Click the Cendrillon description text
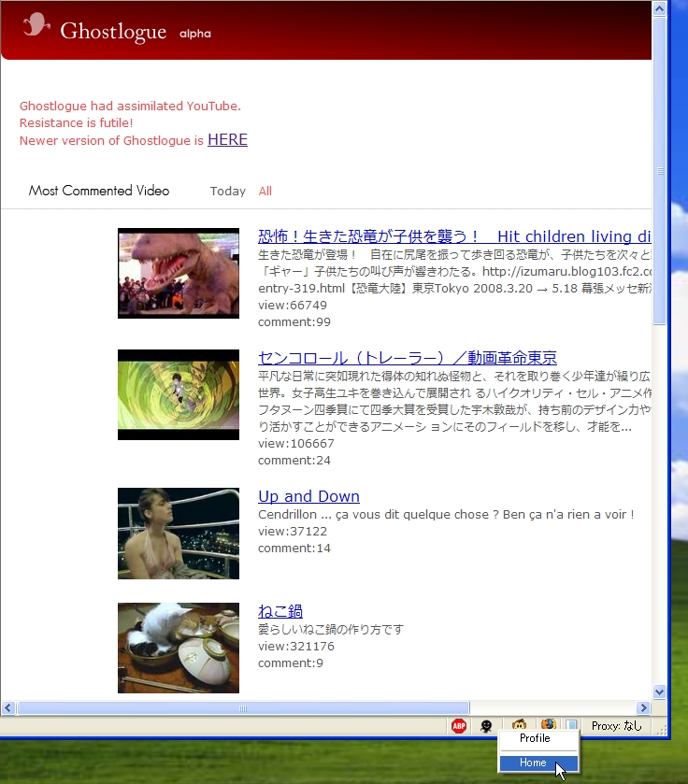Image resolution: width=688 pixels, height=784 pixels. pyautogui.click(x=446, y=515)
